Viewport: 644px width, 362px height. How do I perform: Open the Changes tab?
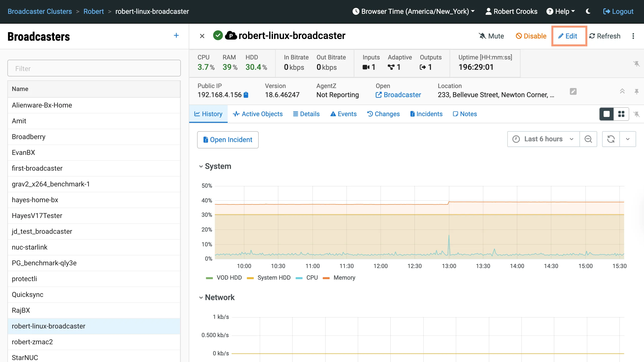[384, 114]
